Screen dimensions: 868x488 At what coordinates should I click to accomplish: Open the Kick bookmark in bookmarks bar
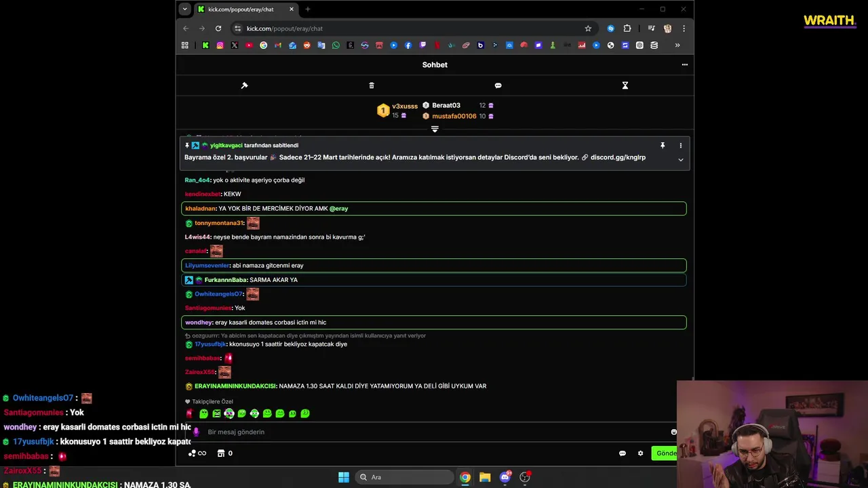[205, 45]
